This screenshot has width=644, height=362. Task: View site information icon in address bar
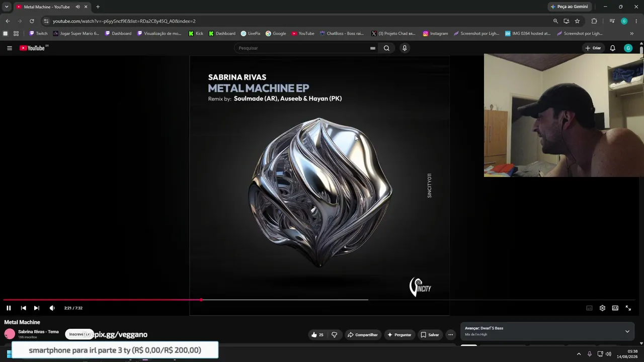point(46,21)
